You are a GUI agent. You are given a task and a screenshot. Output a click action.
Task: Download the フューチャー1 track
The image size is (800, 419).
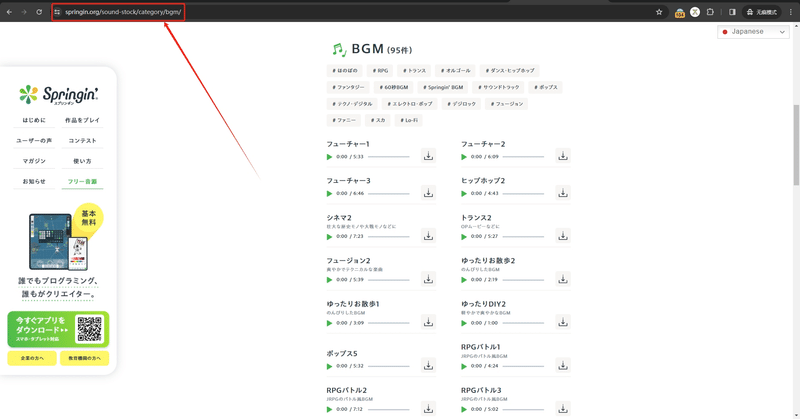428,156
